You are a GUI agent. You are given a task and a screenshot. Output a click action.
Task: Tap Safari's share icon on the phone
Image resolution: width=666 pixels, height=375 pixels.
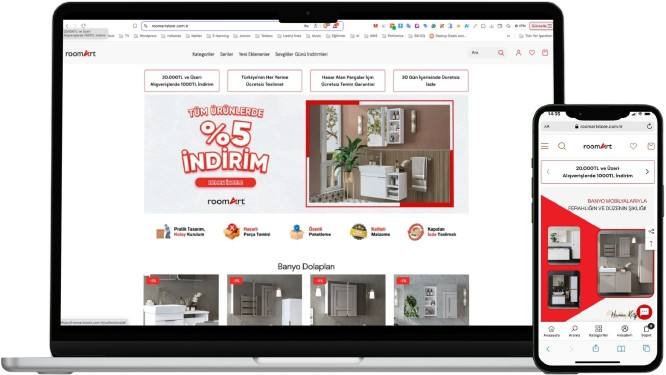(x=596, y=348)
